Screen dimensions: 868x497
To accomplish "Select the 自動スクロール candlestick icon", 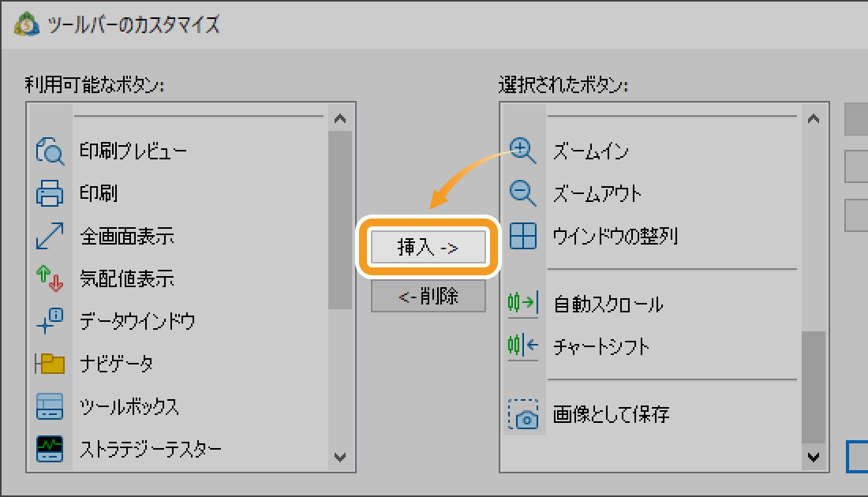I will (x=522, y=303).
